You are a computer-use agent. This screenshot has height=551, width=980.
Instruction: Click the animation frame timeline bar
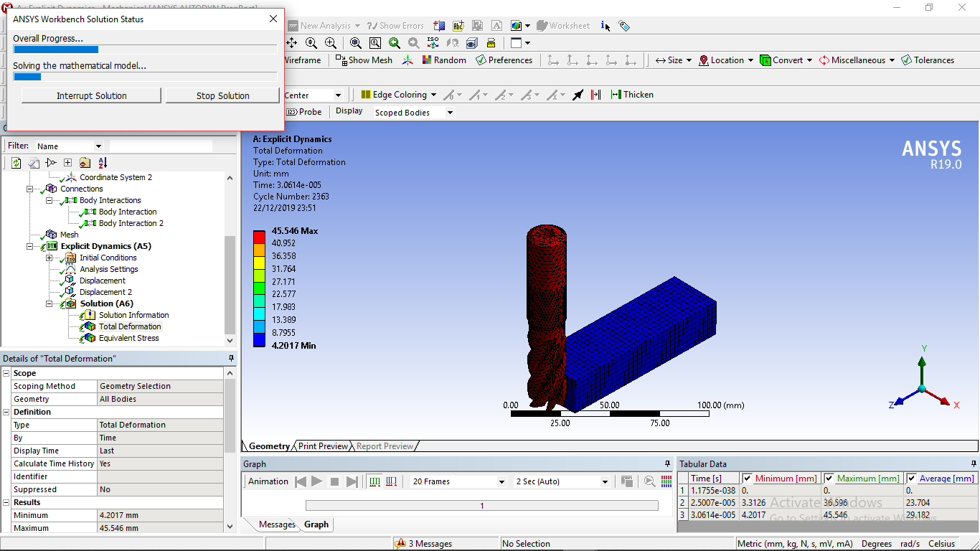point(482,506)
